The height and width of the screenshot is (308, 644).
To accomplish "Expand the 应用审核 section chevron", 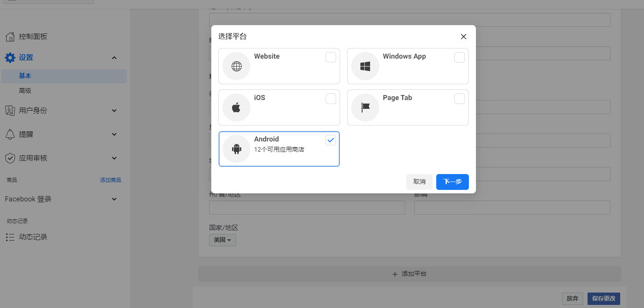I will tap(114, 158).
